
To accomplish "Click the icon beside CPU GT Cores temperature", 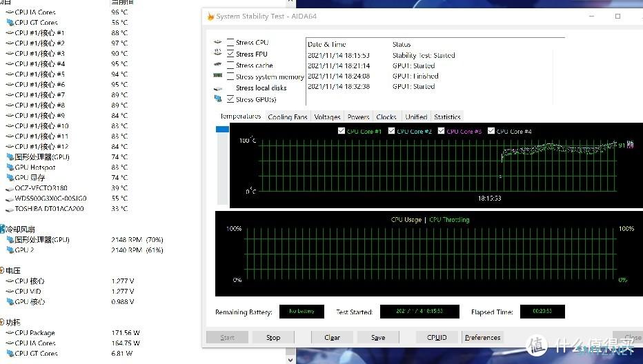I will click(10, 23).
